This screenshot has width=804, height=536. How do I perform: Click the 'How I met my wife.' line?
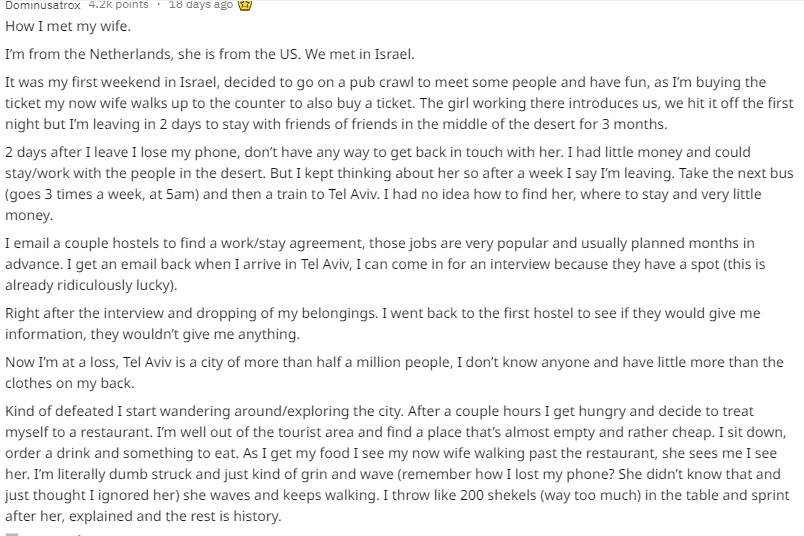(x=68, y=26)
